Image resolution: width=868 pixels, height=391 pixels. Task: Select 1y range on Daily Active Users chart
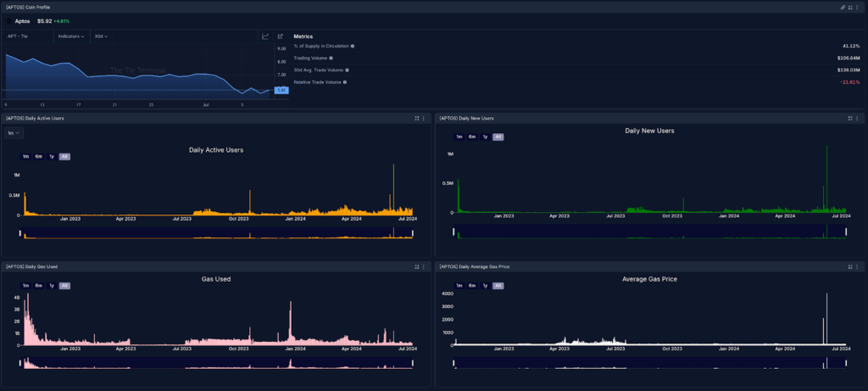(x=52, y=157)
